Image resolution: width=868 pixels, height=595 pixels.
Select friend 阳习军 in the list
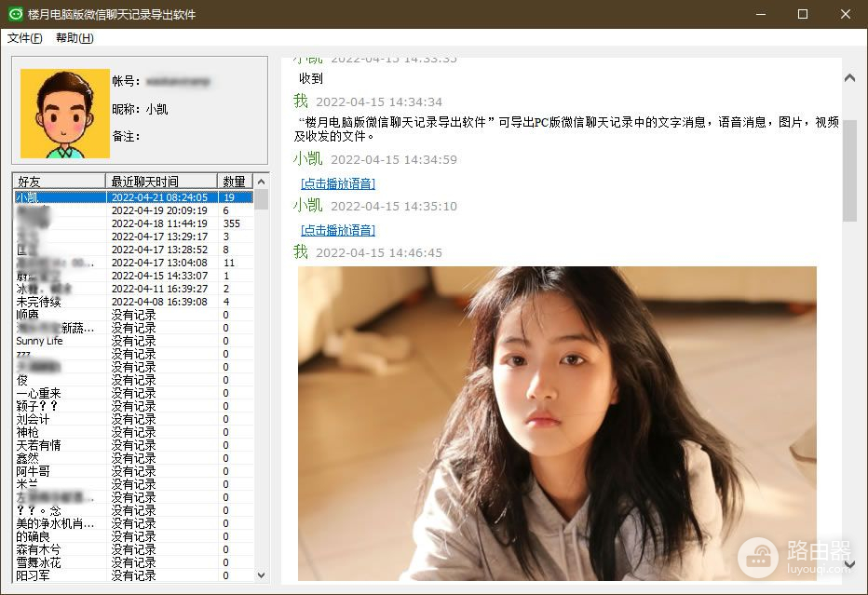[x=133, y=575]
